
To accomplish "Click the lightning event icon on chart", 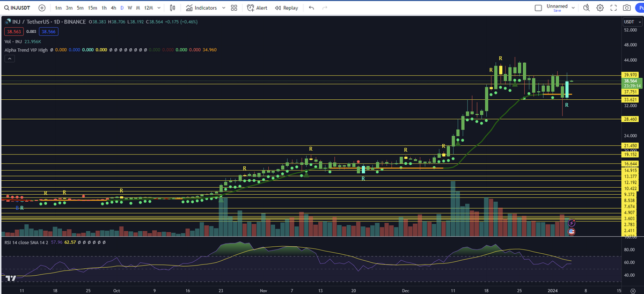I will point(572,223).
